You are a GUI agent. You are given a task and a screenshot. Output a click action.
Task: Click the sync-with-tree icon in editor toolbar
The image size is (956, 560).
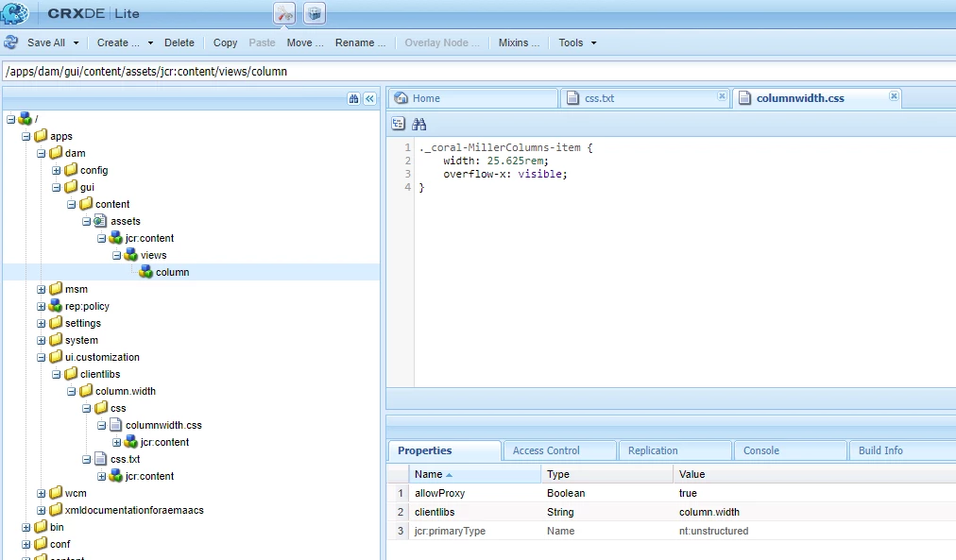[x=398, y=124]
